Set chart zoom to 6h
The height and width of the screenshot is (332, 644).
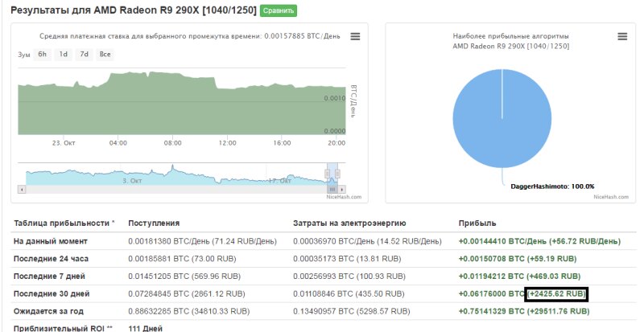coord(43,55)
